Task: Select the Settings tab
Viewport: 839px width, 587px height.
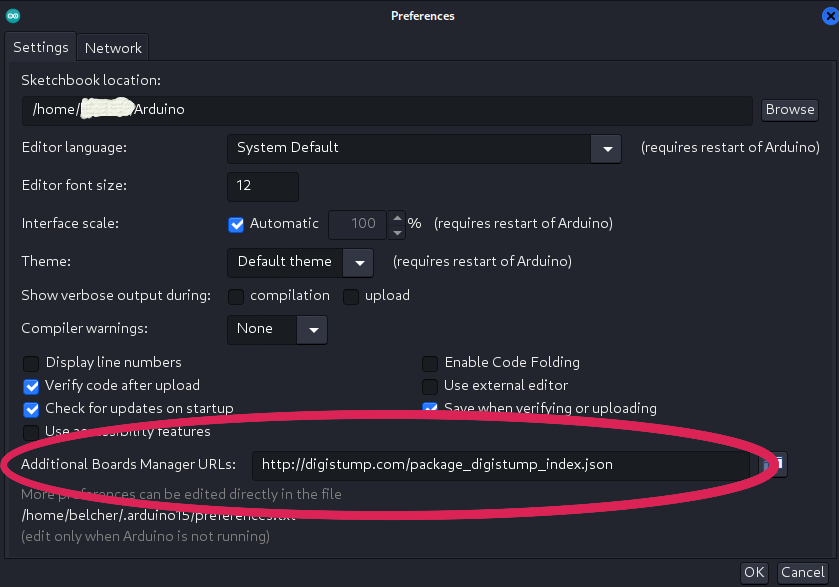Action: pyautogui.click(x=40, y=47)
